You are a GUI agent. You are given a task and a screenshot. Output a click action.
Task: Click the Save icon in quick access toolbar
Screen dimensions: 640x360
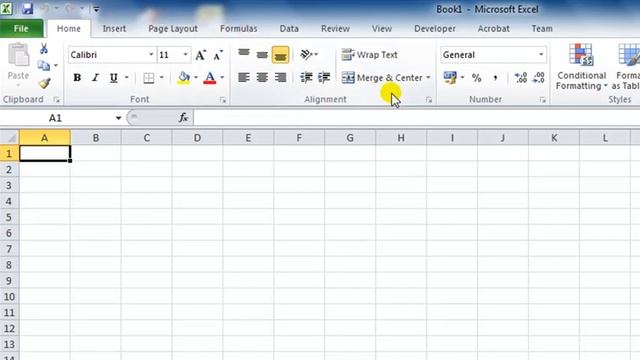27,9
